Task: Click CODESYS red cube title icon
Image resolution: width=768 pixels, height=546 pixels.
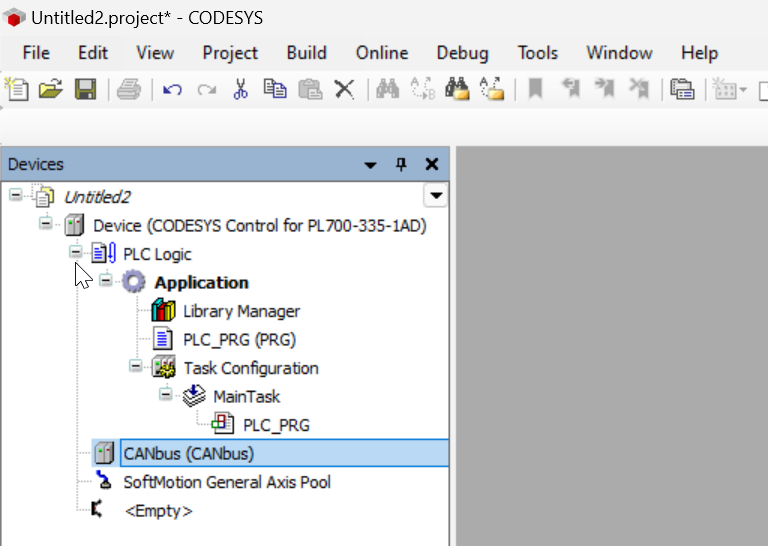Action: point(14,18)
